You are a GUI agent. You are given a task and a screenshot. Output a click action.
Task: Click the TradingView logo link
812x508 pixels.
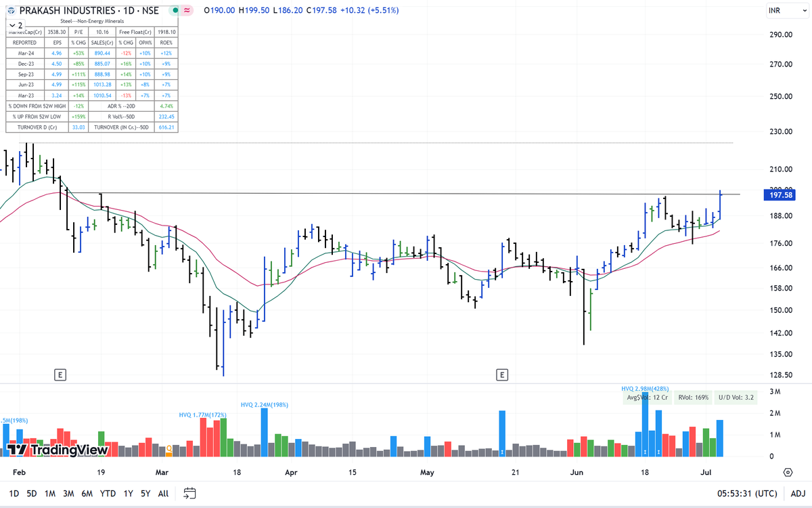[x=58, y=450]
